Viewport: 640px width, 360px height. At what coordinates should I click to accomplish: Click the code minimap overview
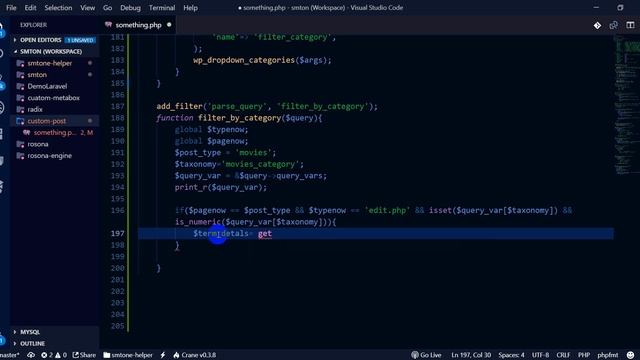627,106
